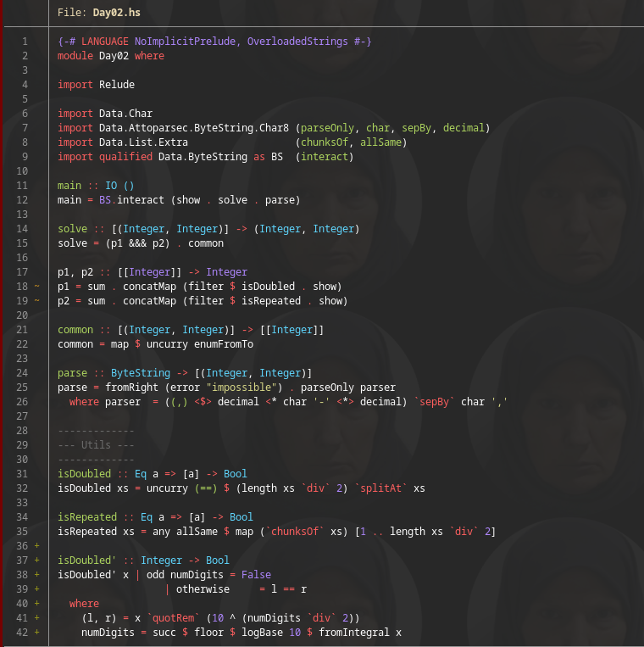This screenshot has height=647, width=644.
Task: Click the '&&&' operator on line 15
Action: (x=137, y=243)
